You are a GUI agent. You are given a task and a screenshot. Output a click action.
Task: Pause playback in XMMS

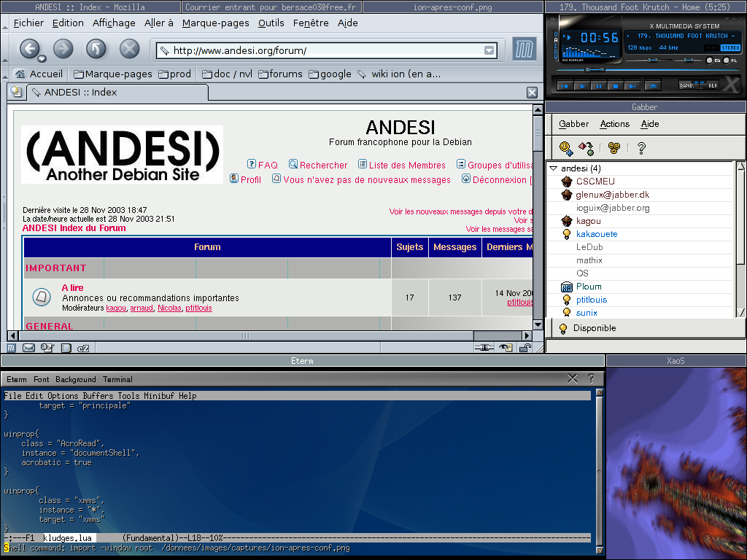click(x=598, y=86)
